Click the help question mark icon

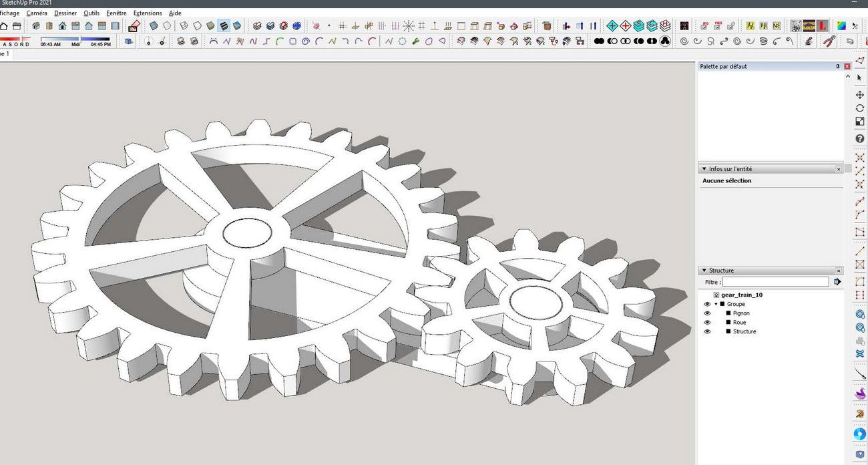(859, 138)
